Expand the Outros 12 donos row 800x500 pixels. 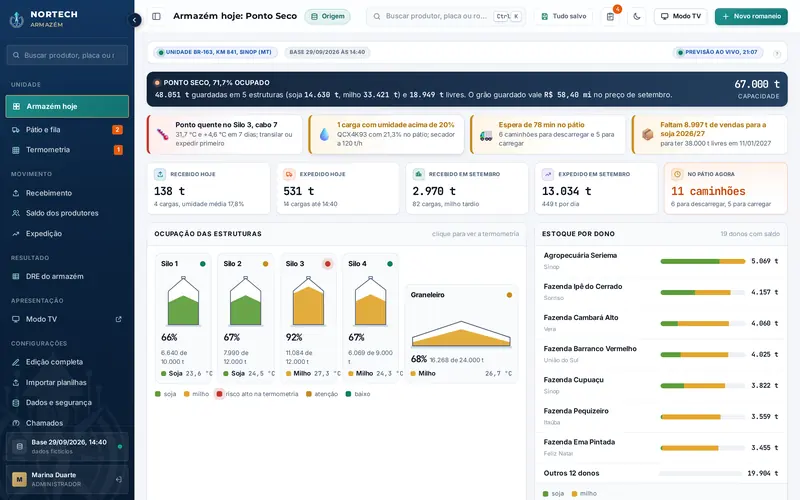pyautogui.click(x=661, y=473)
